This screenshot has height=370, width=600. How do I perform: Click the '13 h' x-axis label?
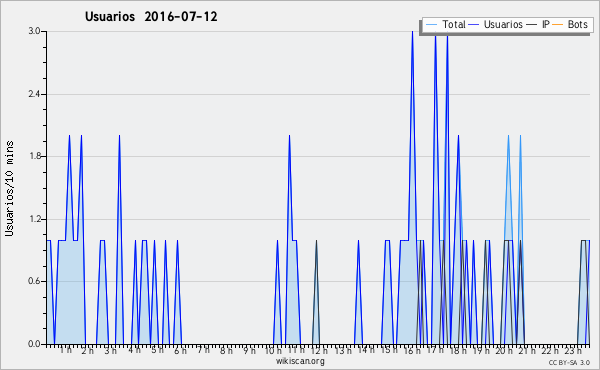click(x=343, y=351)
